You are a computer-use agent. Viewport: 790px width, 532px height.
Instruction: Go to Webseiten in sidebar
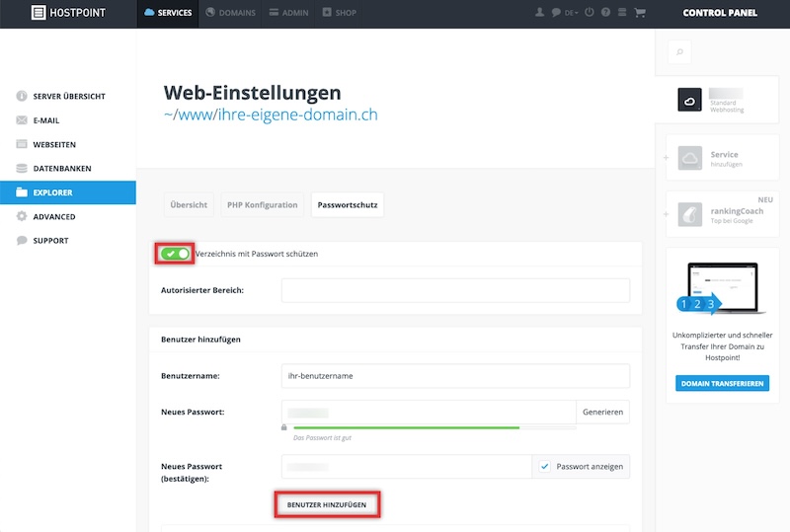pos(68,144)
